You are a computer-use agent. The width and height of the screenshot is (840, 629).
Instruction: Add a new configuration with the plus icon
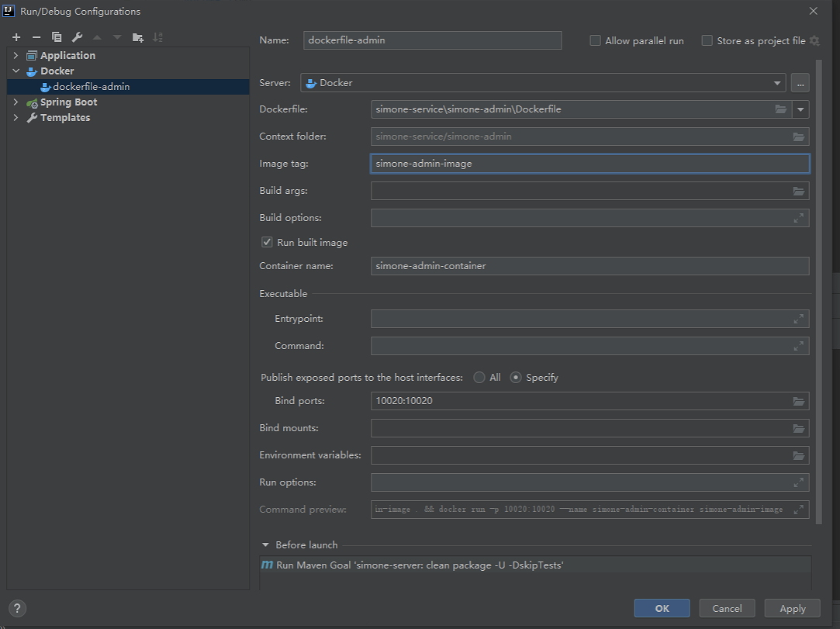(16, 37)
